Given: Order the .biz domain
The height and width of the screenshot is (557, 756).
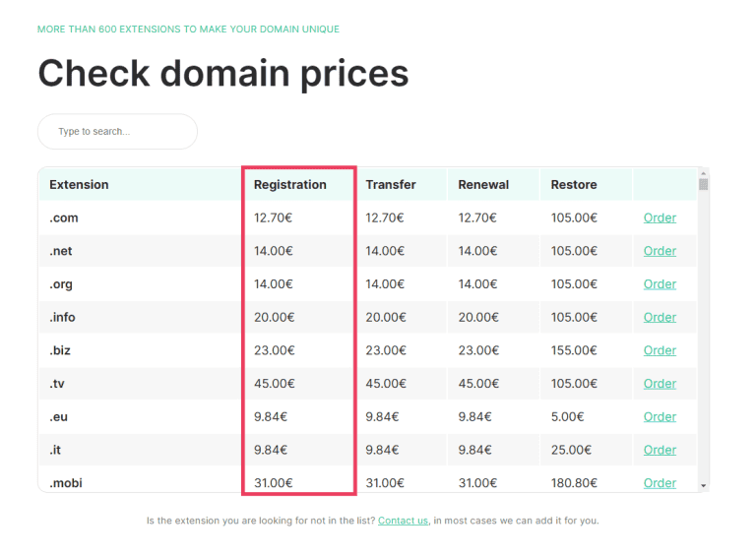Looking at the screenshot, I should [660, 350].
